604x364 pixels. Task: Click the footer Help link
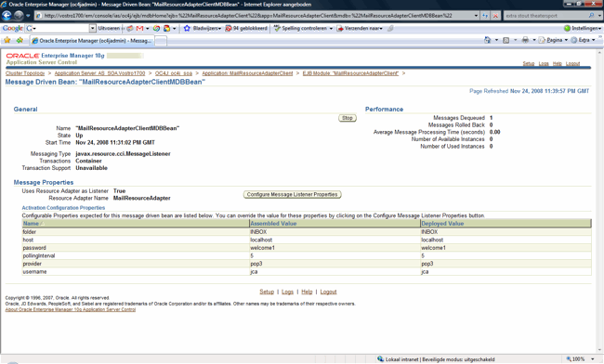307,292
